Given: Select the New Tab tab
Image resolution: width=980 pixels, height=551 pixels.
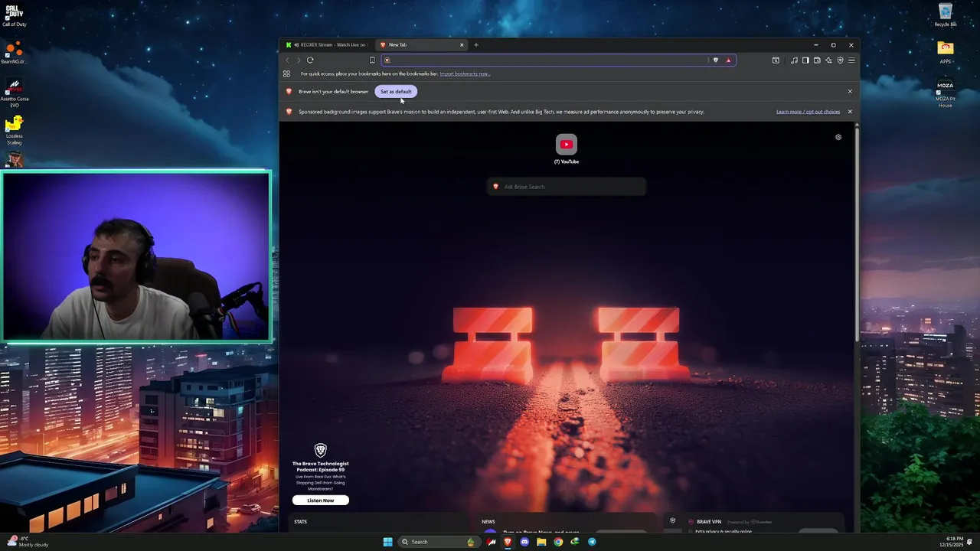Looking at the screenshot, I should tap(421, 44).
